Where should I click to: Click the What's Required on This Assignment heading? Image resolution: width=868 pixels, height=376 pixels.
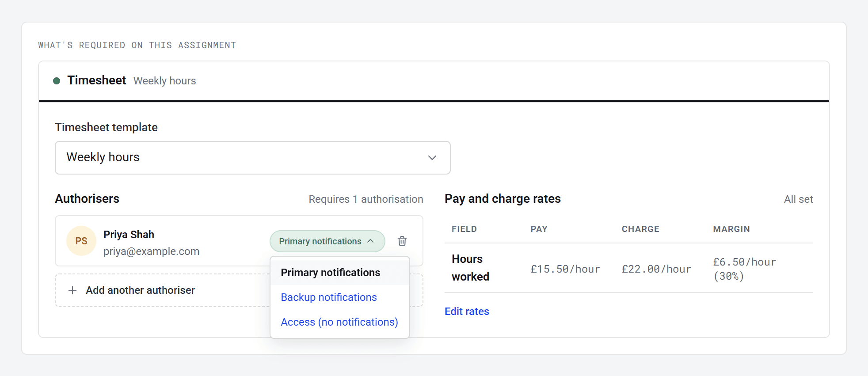(137, 45)
